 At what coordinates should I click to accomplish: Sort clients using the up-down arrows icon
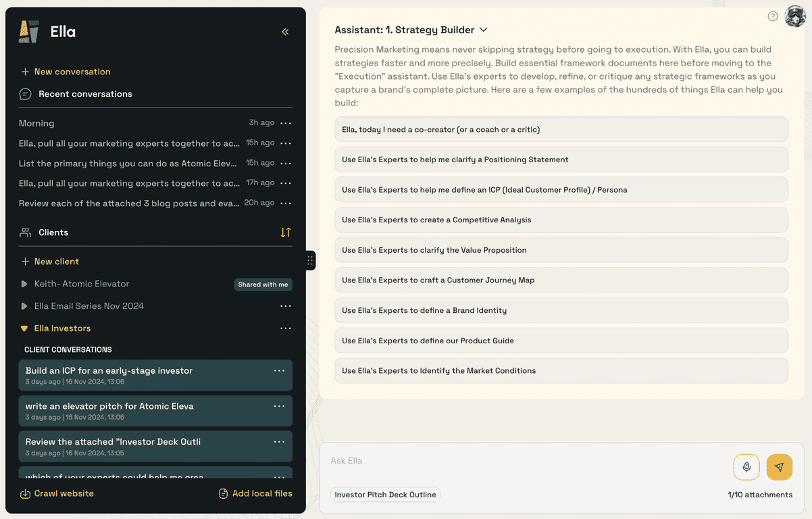(286, 232)
